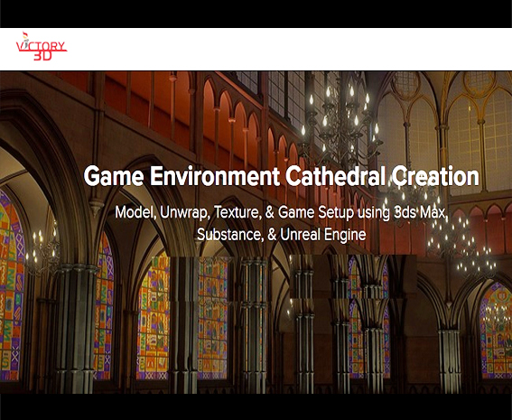Select the Game Environment Cathedral Creation title
The width and height of the screenshot is (512, 420).
coord(282,176)
